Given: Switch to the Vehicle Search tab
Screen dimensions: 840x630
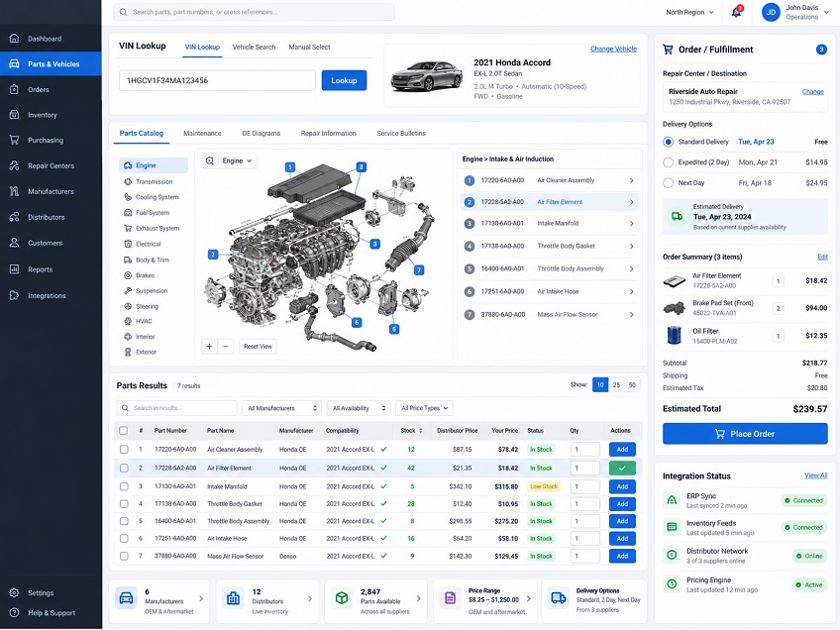Looking at the screenshot, I should [x=254, y=48].
